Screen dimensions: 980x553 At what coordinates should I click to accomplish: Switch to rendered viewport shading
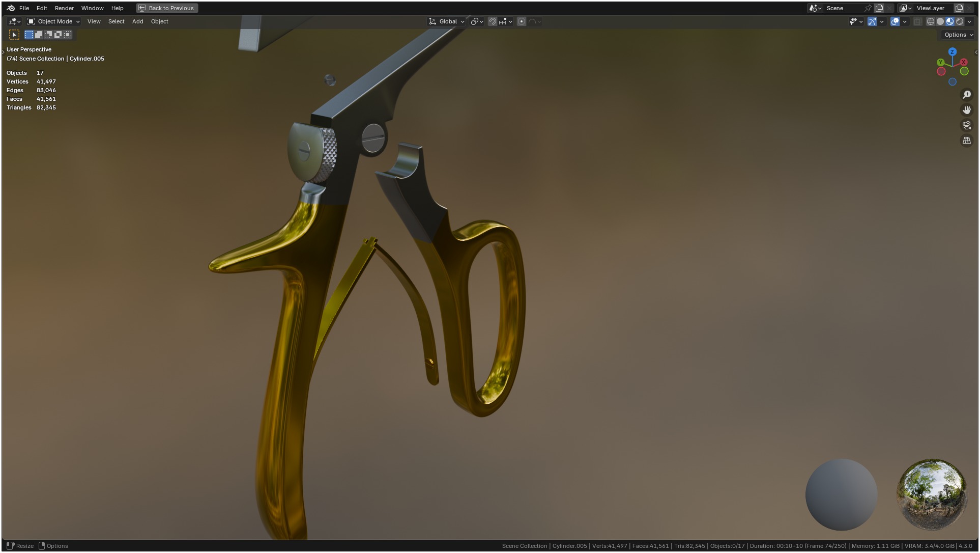click(x=960, y=21)
